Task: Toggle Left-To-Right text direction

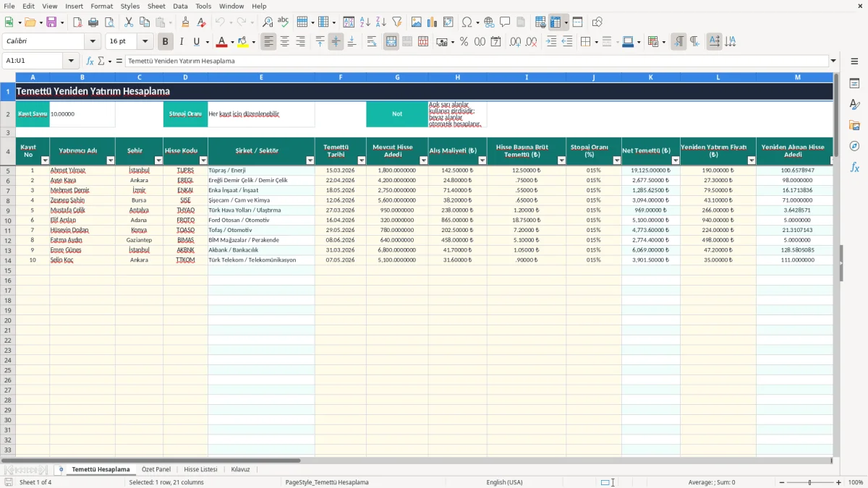Action: click(678, 42)
